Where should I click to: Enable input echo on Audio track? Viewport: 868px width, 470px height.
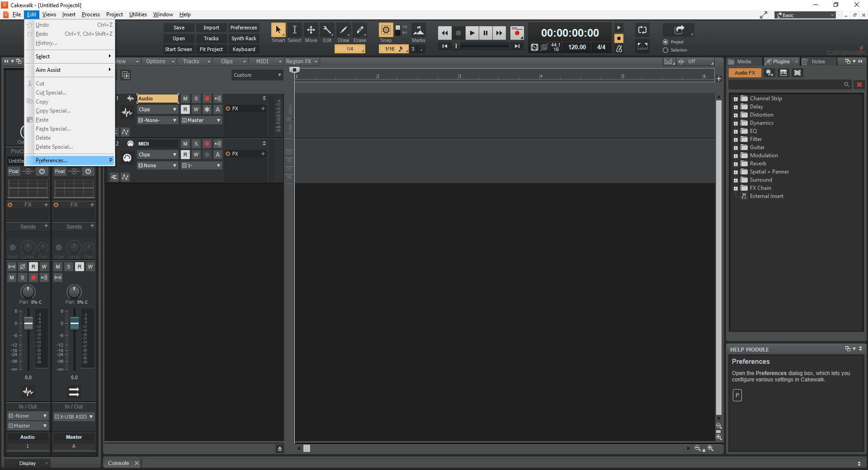click(x=218, y=99)
